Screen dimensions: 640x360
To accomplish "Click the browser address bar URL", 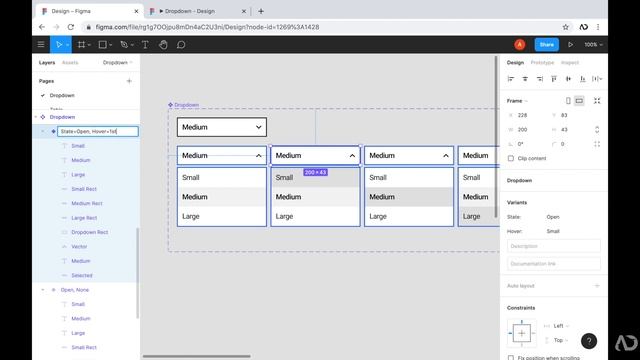I will click(207, 27).
